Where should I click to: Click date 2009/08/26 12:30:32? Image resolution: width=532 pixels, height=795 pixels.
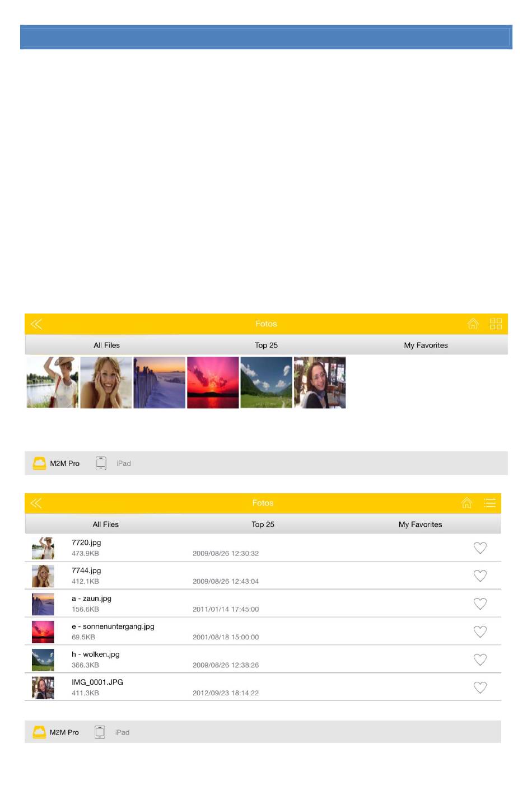(226, 554)
